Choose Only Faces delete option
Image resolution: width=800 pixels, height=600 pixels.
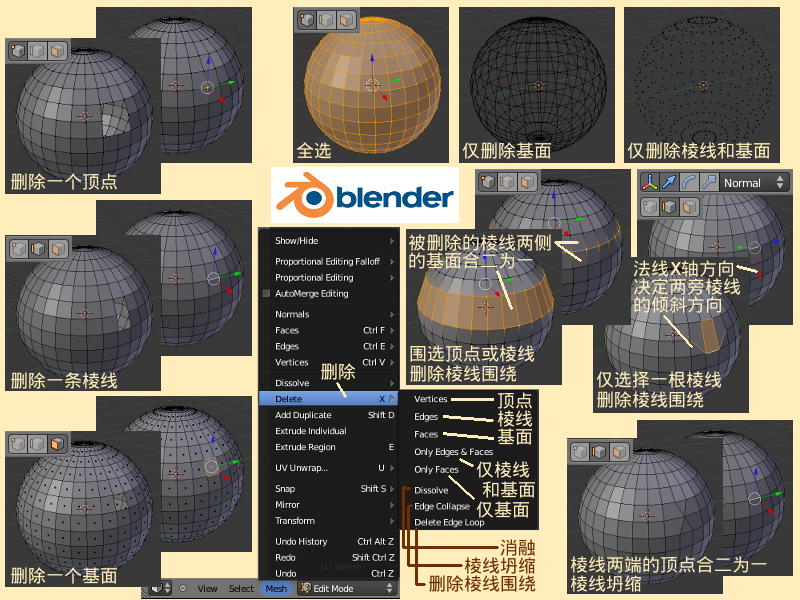(436, 469)
